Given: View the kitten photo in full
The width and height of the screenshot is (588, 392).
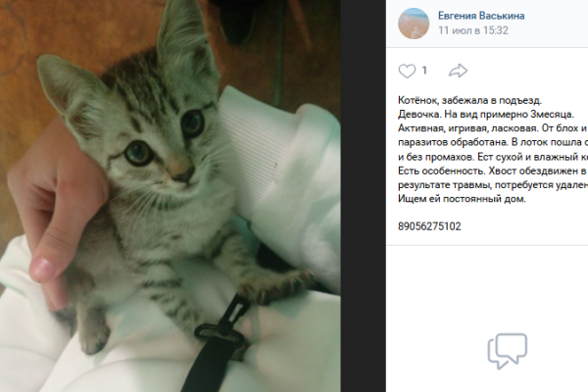Looking at the screenshot, I should [x=171, y=196].
